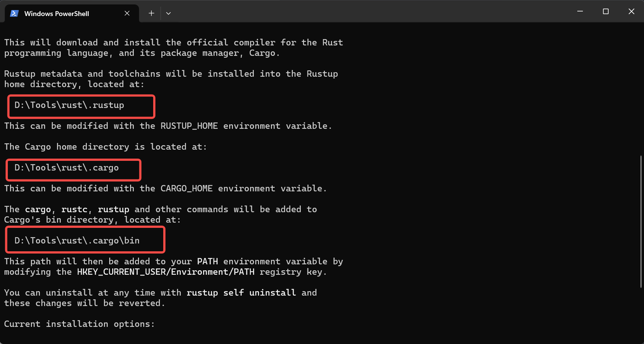The width and height of the screenshot is (644, 344).
Task: Click the 'rustup self uninstall' command text
Action: (241, 293)
